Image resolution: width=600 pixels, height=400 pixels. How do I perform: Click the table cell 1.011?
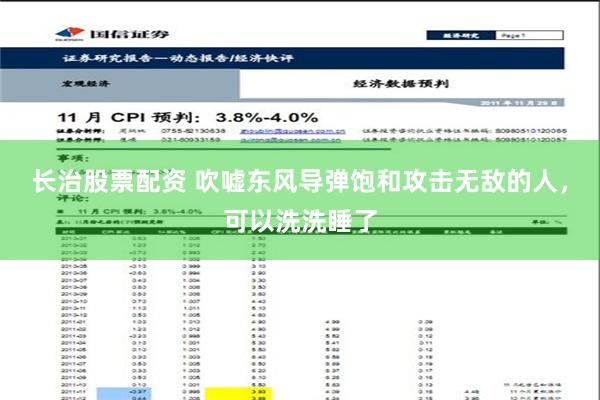pyautogui.click(x=191, y=308)
